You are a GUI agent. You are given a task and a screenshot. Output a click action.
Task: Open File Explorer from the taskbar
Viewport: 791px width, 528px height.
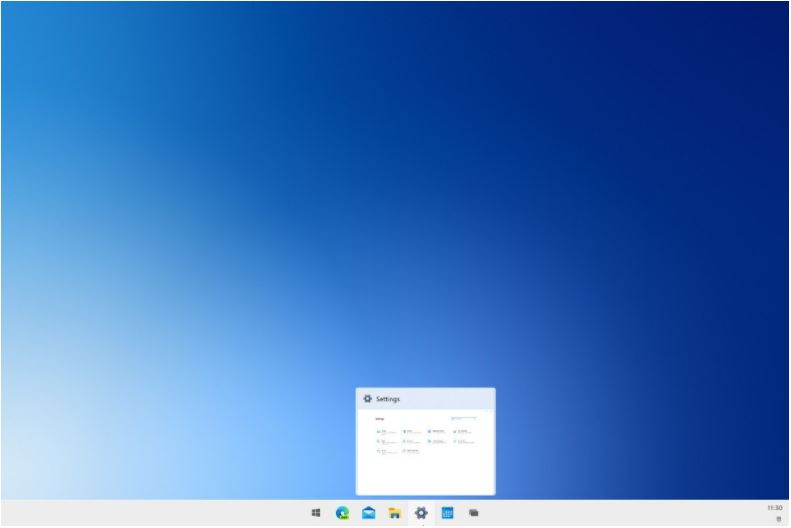tap(395, 513)
